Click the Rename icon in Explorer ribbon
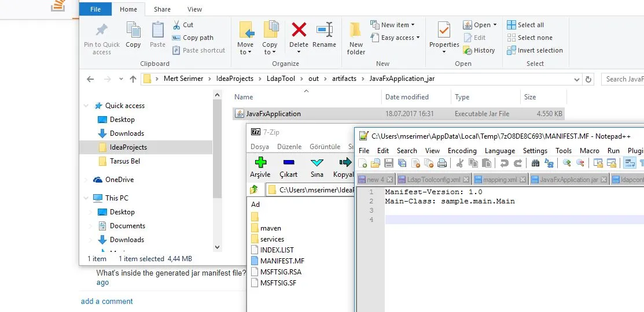The image size is (644, 312). point(324,30)
